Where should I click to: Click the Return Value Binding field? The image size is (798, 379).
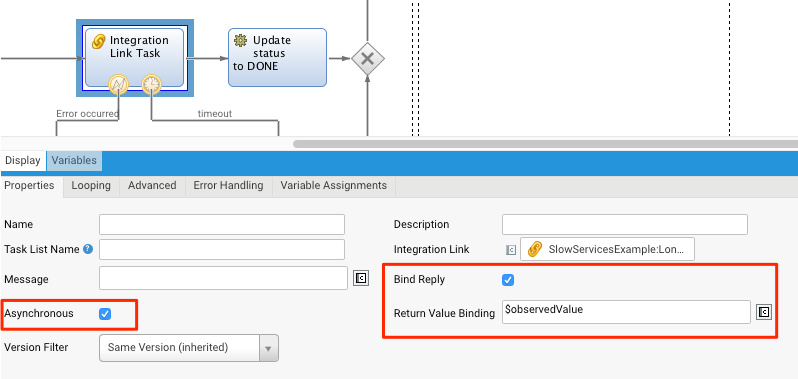coord(626,312)
